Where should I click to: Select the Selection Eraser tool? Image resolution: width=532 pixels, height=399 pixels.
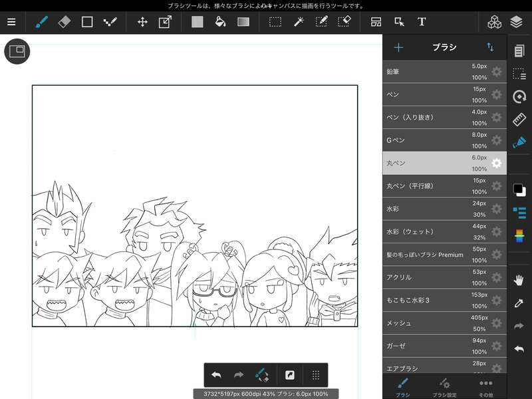tap(344, 22)
